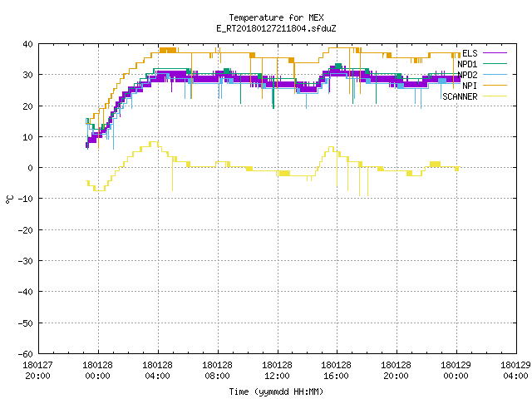Click the x-axis label '180127 20:00'
This screenshot has width=532, height=399.
point(37,371)
